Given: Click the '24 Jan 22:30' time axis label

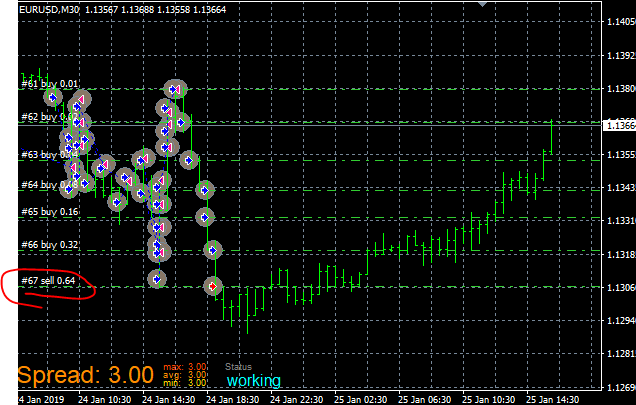Looking at the screenshot, I should click(x=297, y=400).
